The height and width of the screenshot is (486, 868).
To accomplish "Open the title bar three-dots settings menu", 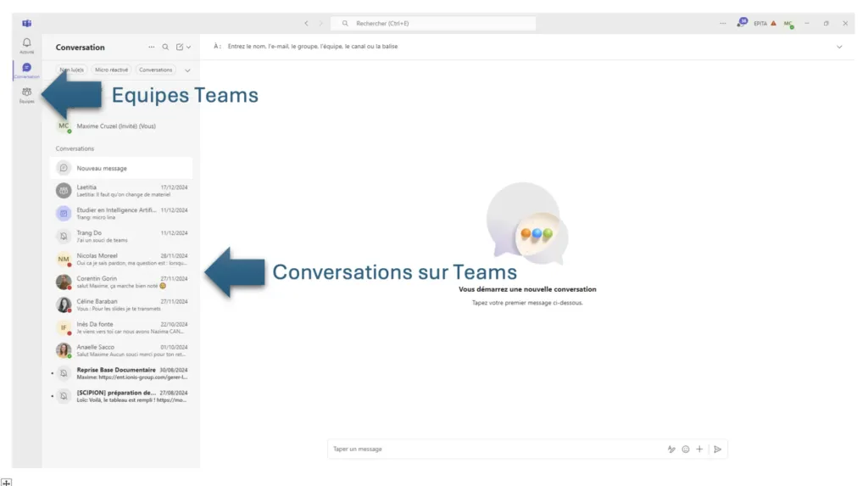I will (x=722, y=23).
